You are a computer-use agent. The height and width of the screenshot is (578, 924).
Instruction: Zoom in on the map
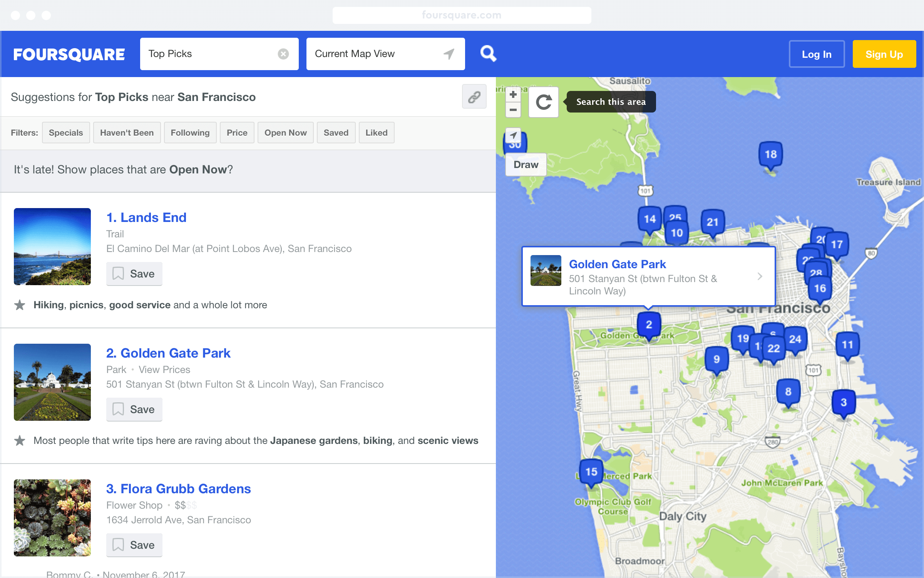point(513,94)
